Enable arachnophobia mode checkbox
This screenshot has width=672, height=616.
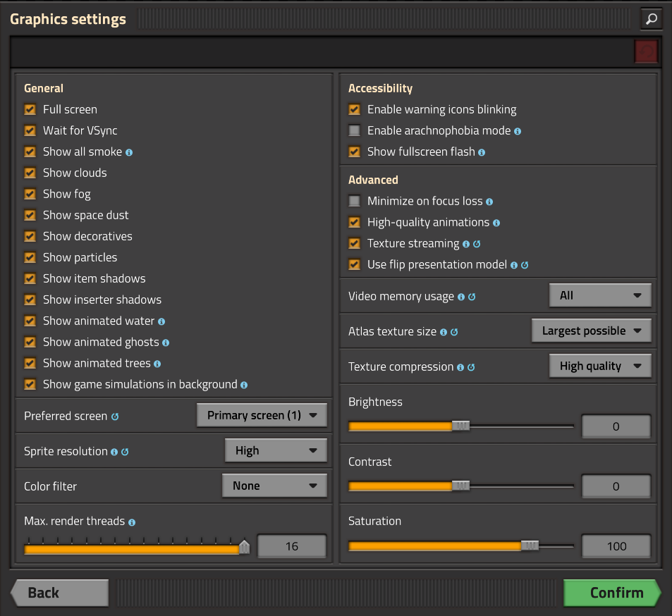(x=354, y=130)
